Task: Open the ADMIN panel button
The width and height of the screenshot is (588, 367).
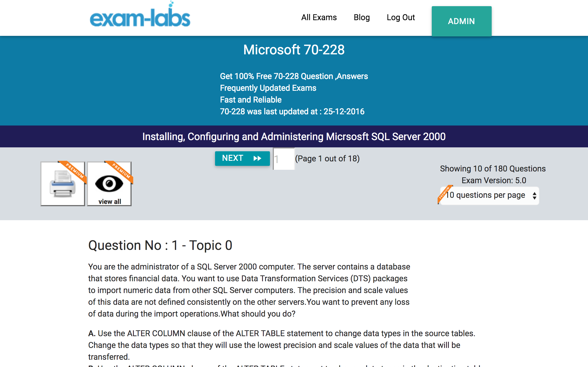Action: point(461,21)
